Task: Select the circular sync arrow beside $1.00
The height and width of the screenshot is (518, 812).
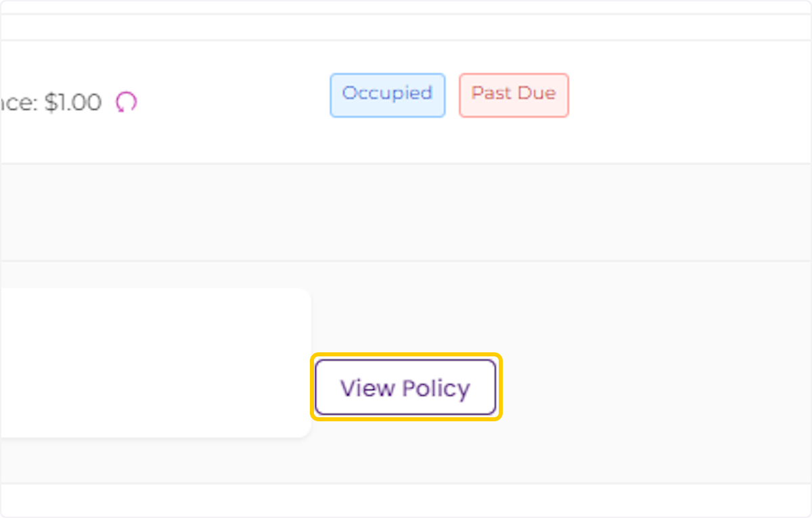Action: click(125, 102)
